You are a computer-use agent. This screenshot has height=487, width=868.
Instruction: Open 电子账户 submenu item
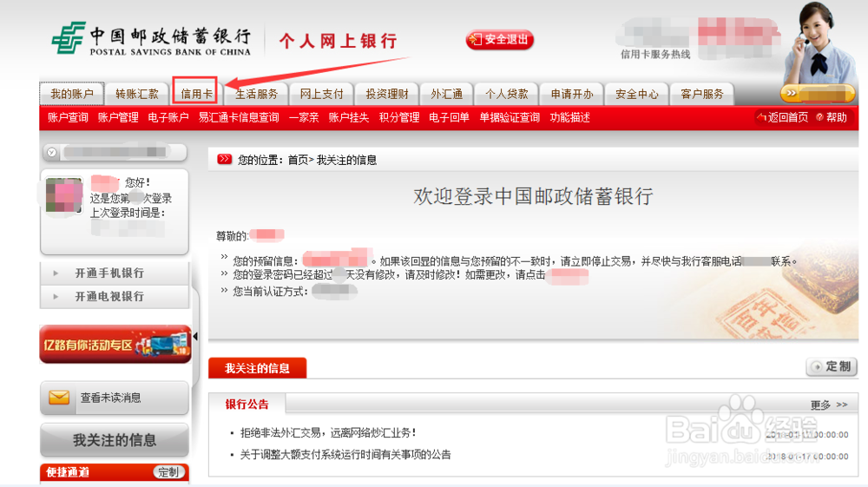tap(168, 117)
